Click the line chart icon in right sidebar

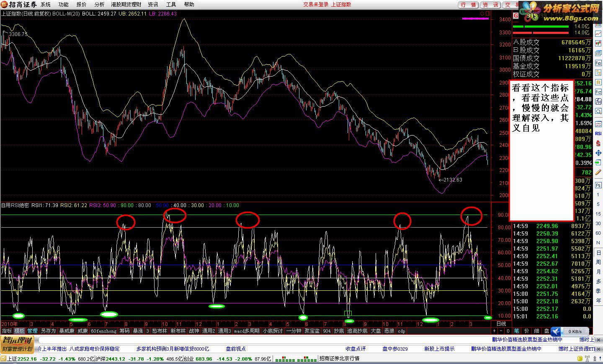[598, 33]
